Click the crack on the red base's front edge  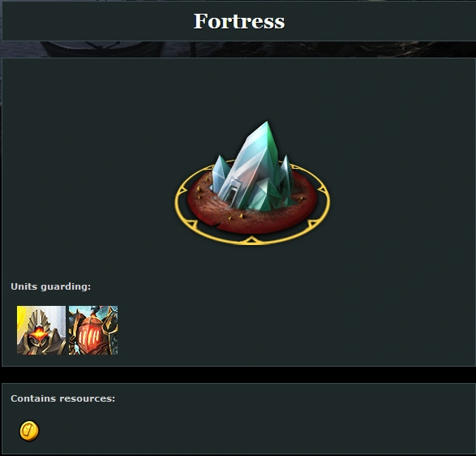(x=215, y=225)
